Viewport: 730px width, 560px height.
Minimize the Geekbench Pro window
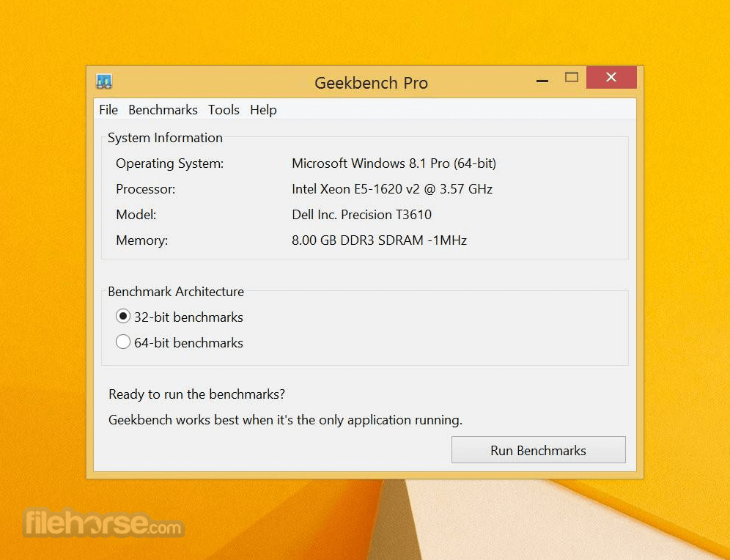(542, 81)
